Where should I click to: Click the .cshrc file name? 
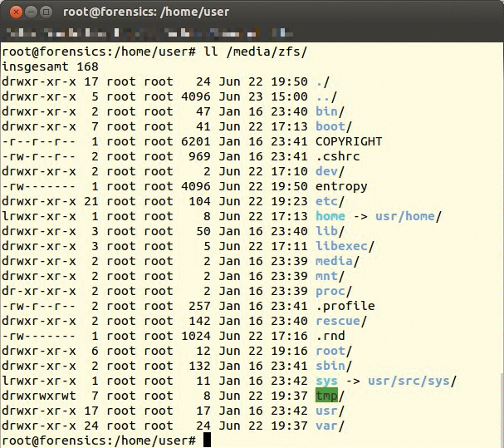coord(337,156)
